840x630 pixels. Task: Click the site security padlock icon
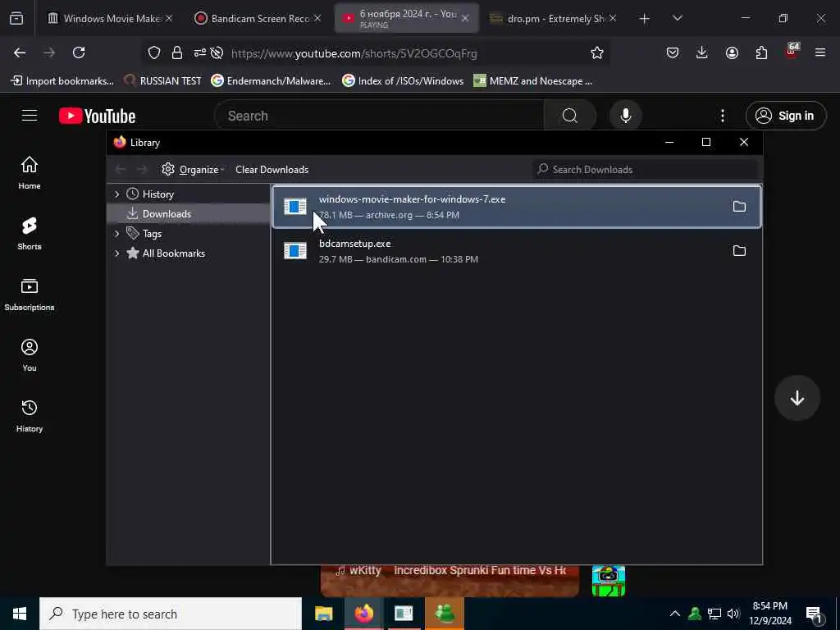coord(177,52)
